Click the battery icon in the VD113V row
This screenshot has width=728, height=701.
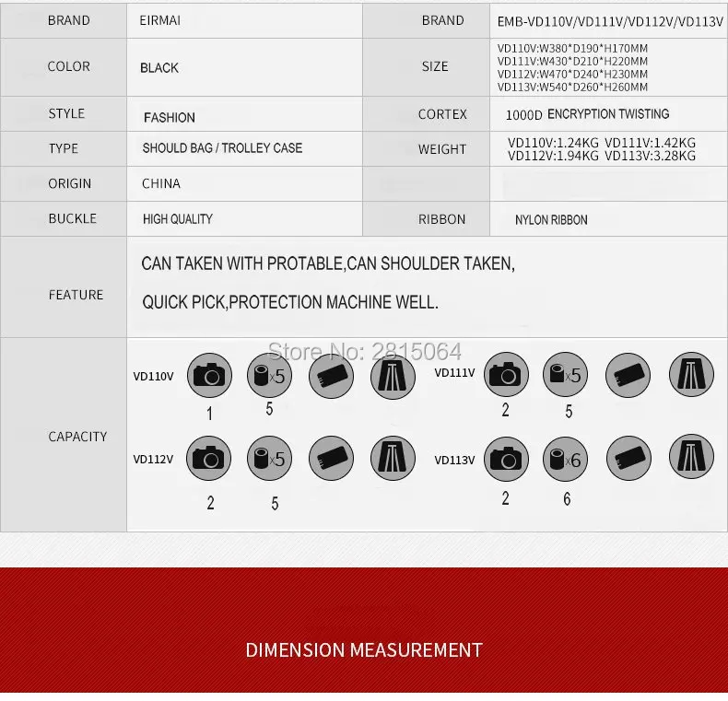click(x=628, y=458)
